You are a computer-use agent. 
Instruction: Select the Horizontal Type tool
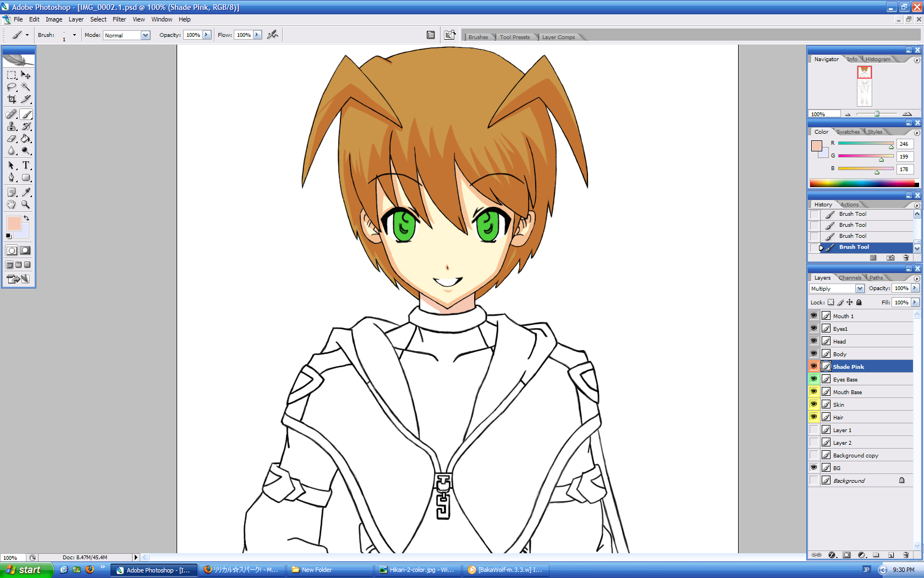coord(26,165)
